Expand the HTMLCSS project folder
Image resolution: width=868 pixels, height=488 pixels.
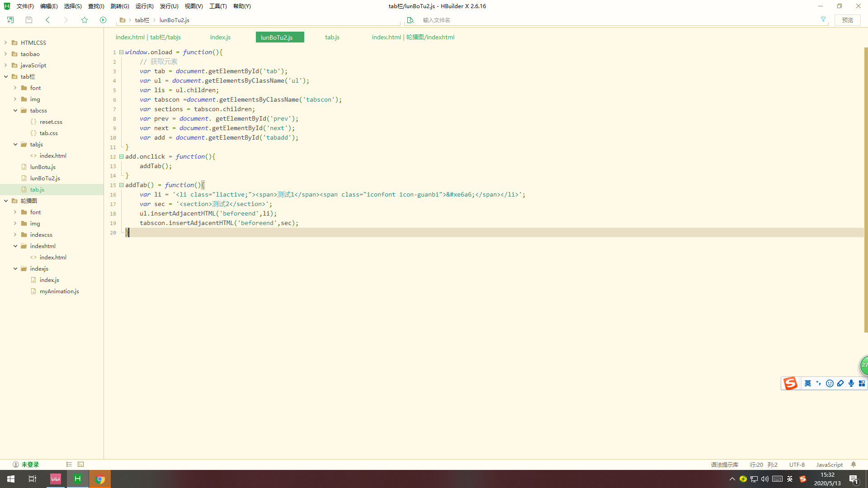pyautogui.click(x=5, y=42)
